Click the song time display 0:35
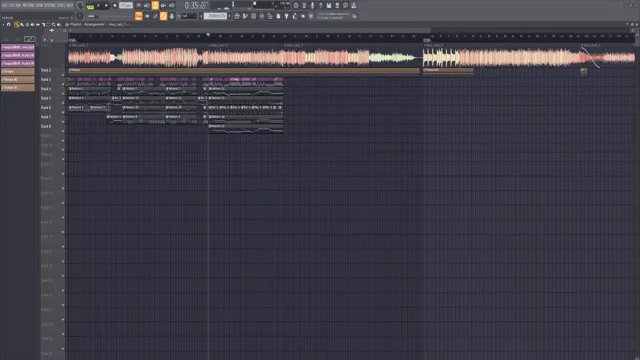This screenshot has height=360, width=640. [195, 6]
